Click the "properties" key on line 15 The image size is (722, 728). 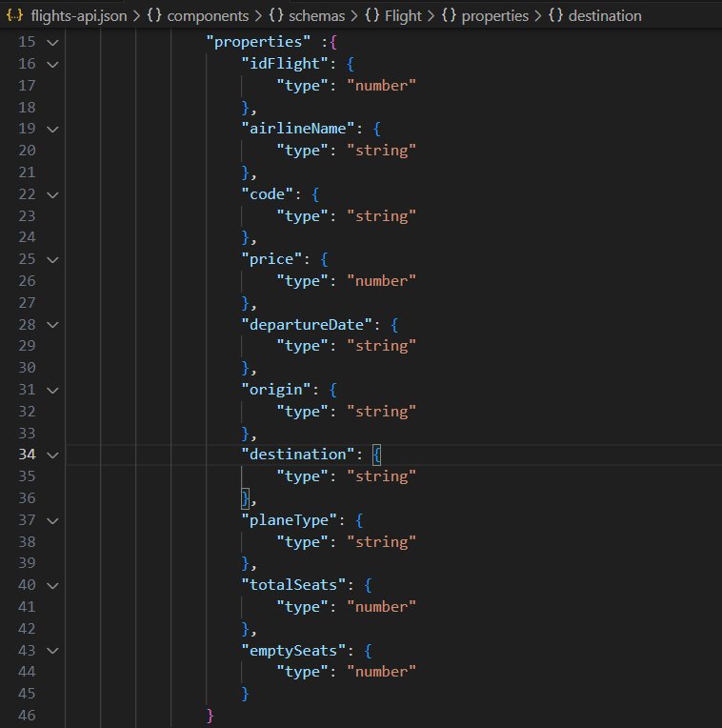pos(259,42)
